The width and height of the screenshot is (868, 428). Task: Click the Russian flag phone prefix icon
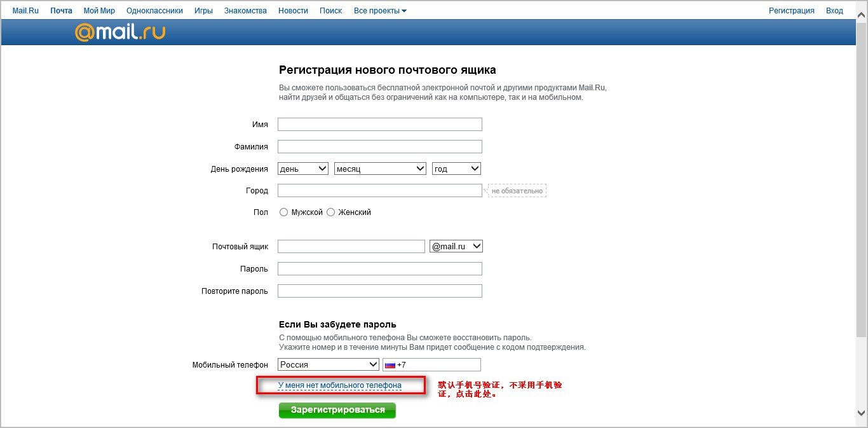pyautogui.click(x=390, y=365)
